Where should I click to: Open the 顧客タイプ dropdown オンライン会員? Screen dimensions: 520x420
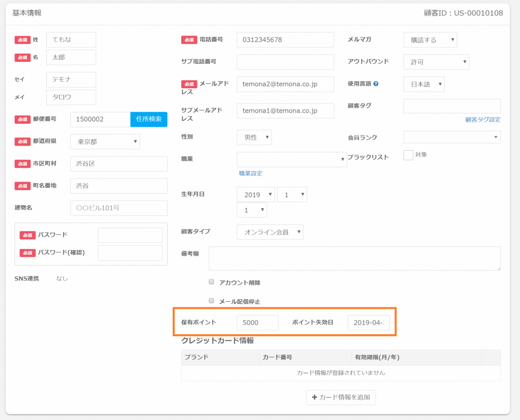coord(270,232)
